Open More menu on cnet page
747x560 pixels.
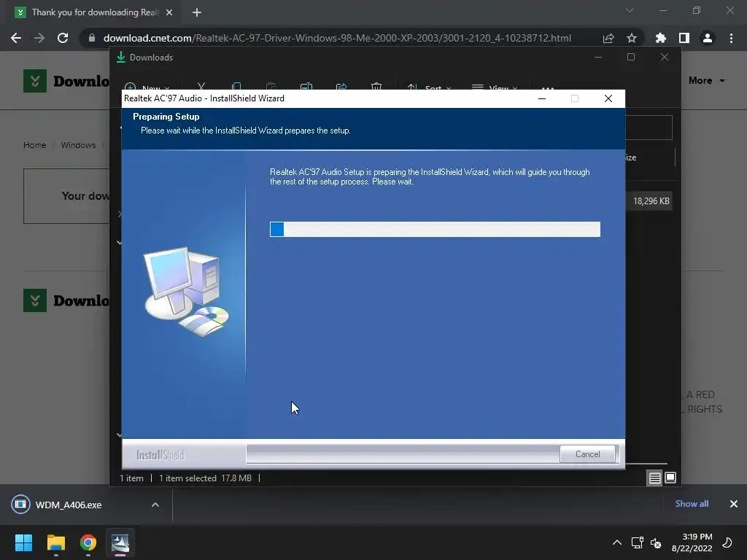click(706, 80)
